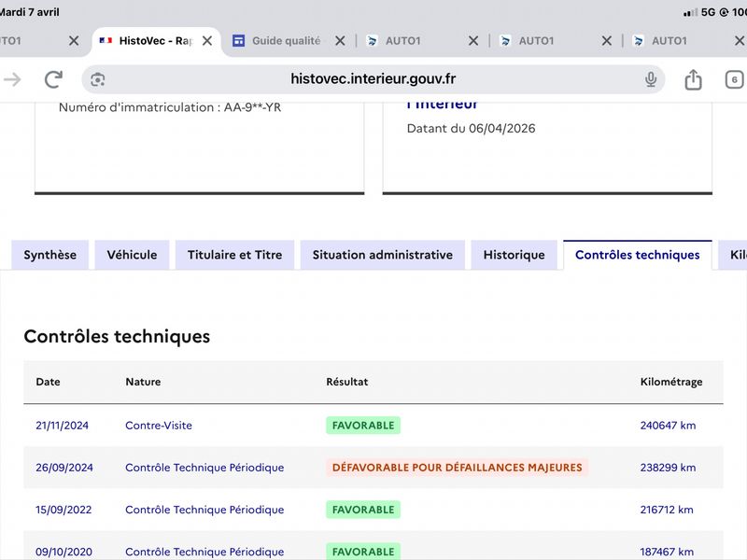The width and height of the screenshot is (747, 560).
Task: Click the 21/11/2024 Contre-Visite date
Action: 63,426
